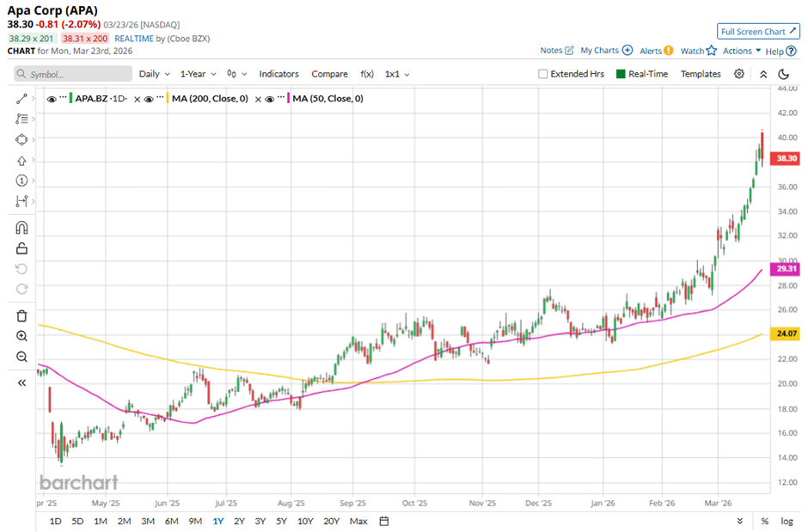Activate the magnet snap tool
The image size is (808, 532).
pyautogui.click(x=21, y=228)
